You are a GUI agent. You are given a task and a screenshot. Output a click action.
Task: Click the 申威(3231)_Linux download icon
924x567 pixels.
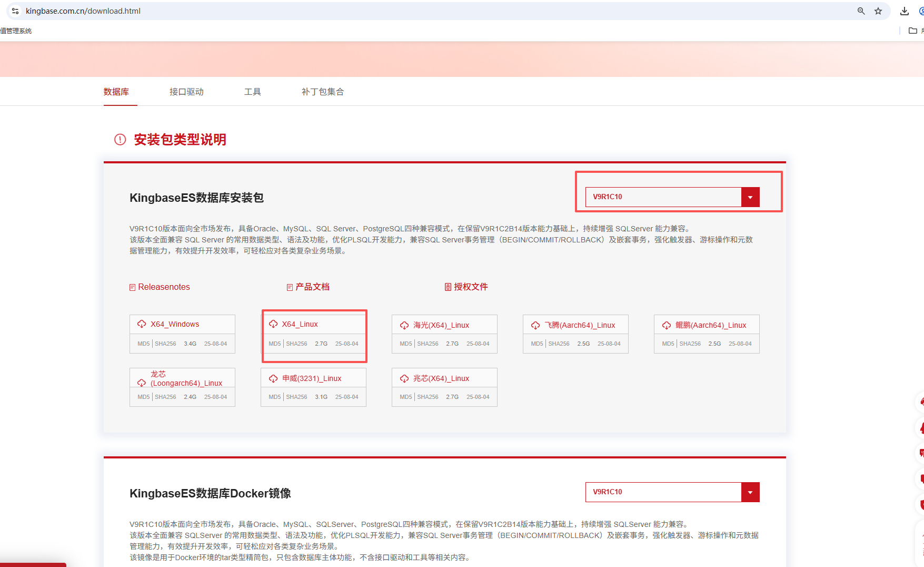(273, 378)
